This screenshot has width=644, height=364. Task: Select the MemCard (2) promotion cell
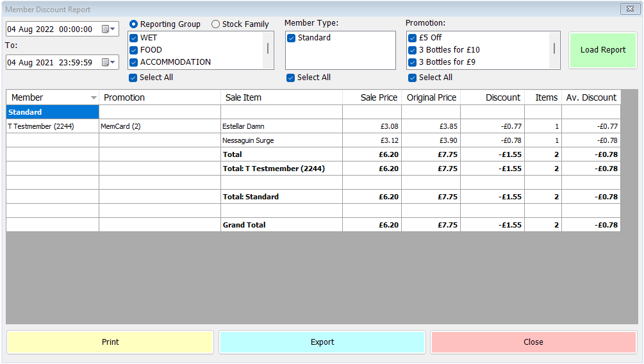tap(160, 126)
